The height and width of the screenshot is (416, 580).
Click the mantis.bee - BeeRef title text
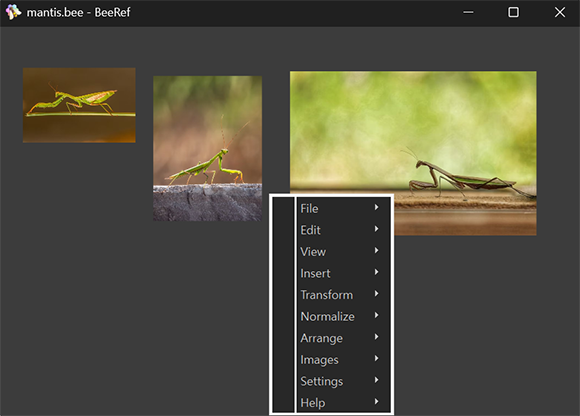click(78, 13)
